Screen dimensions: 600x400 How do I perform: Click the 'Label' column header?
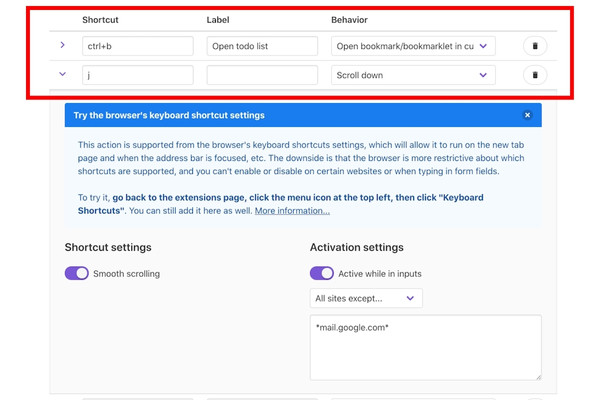click(x=218, y=20)
